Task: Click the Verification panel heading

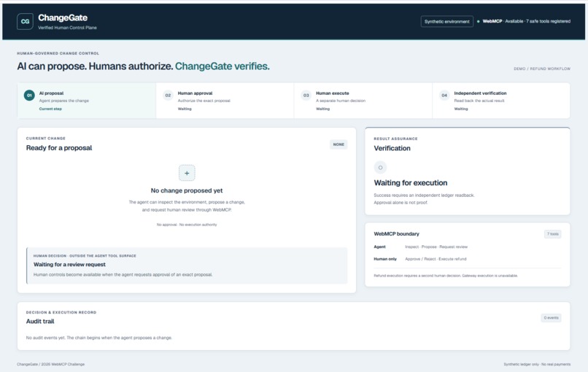Action: point(392,148)
